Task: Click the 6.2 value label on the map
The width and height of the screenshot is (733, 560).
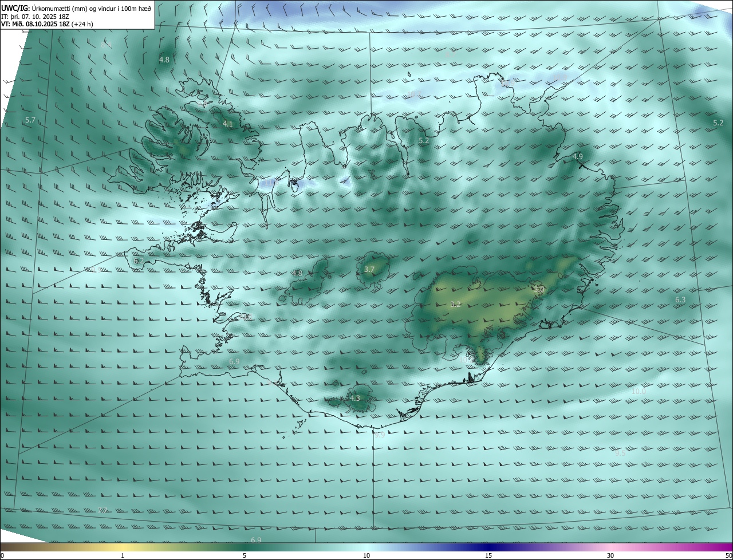Action: [x=139, y=261]
